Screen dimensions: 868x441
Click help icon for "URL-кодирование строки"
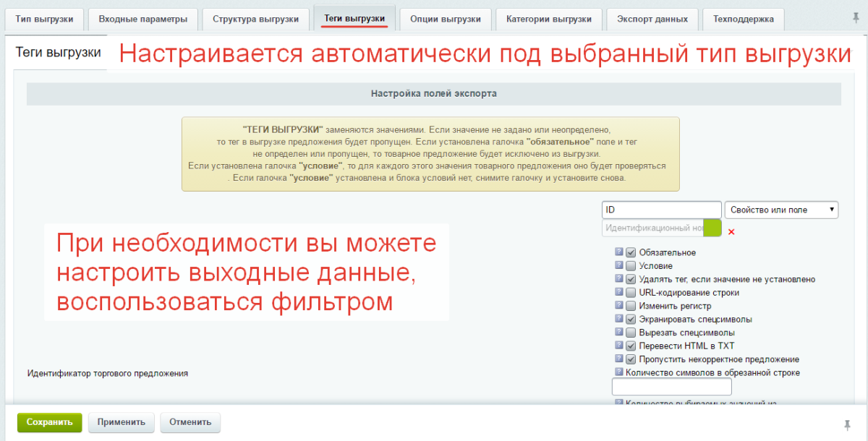point(619,293)
